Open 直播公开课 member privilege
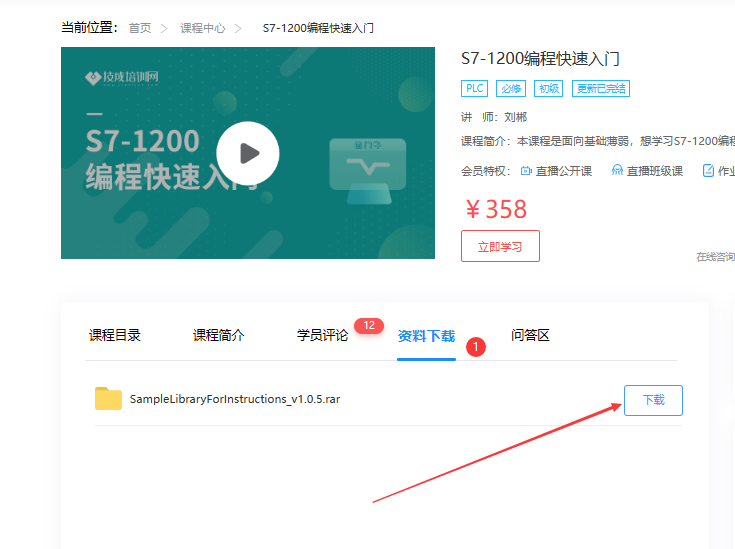 (556, 171)
